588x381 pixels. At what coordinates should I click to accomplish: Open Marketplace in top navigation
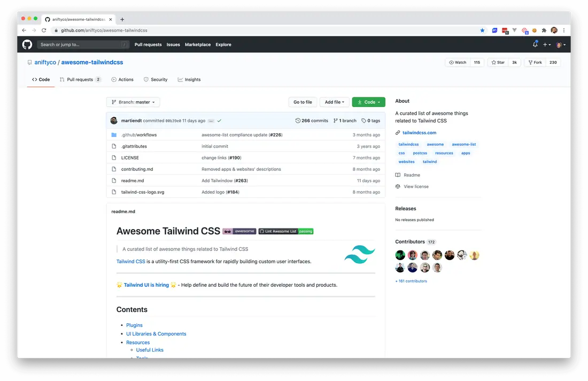(198, 44)
